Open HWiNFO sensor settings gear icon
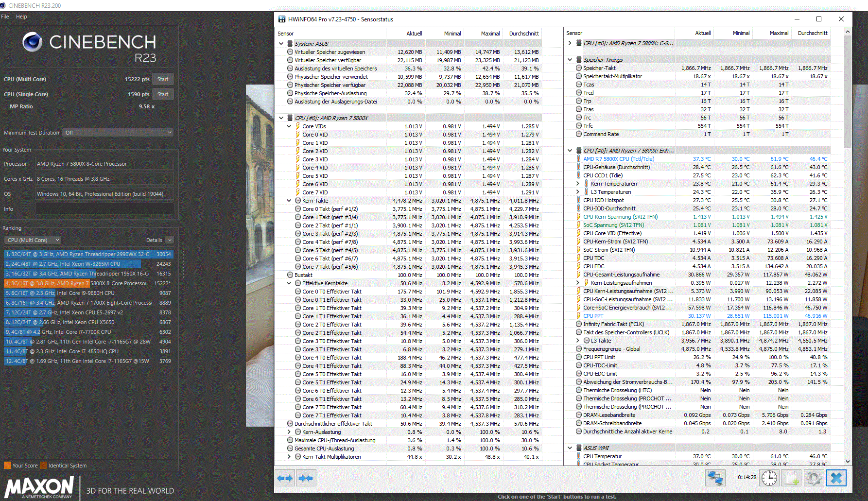The height and width of the screenshot is (501, 868). (x=814, y=478)
